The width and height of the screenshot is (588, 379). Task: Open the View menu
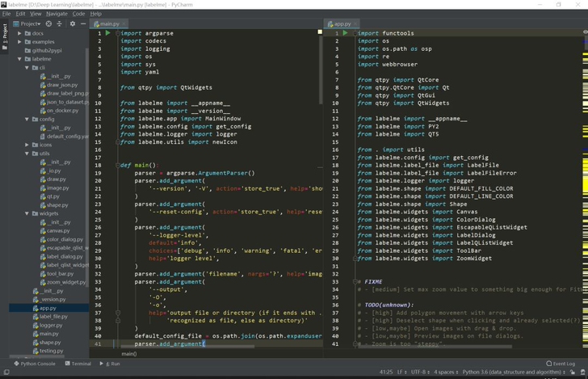pyautogui.click(x=36, y=14)
